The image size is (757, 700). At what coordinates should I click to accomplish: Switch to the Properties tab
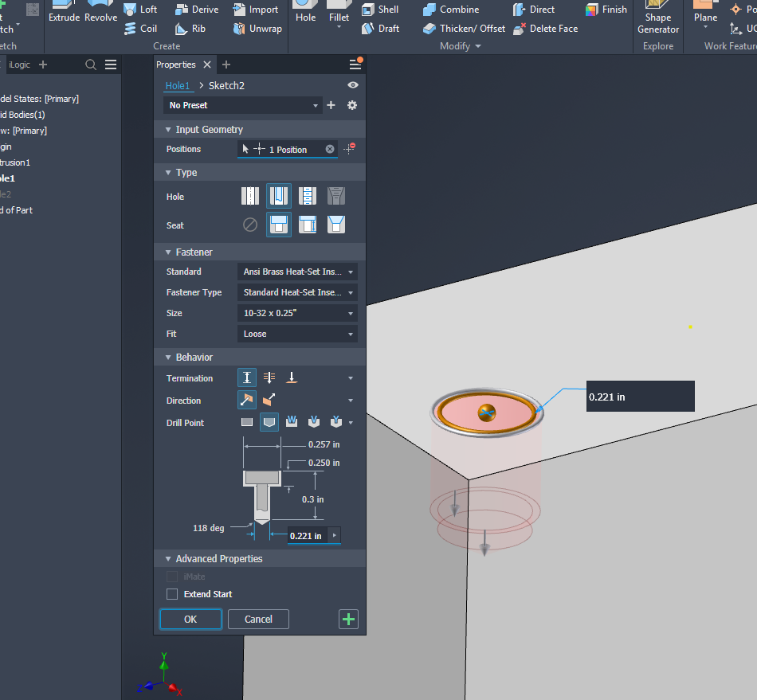pyautogui.click(x=176, y=65)
